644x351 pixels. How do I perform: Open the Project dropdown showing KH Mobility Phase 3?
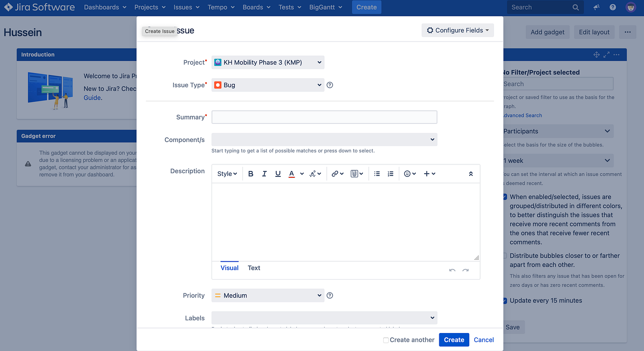[x=268, y=62]
